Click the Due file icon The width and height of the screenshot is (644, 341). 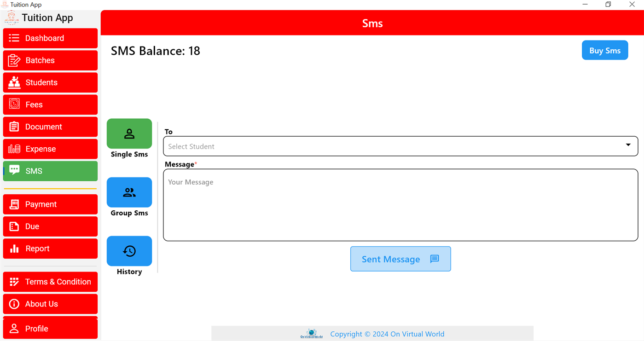click(x=14, y=226)
